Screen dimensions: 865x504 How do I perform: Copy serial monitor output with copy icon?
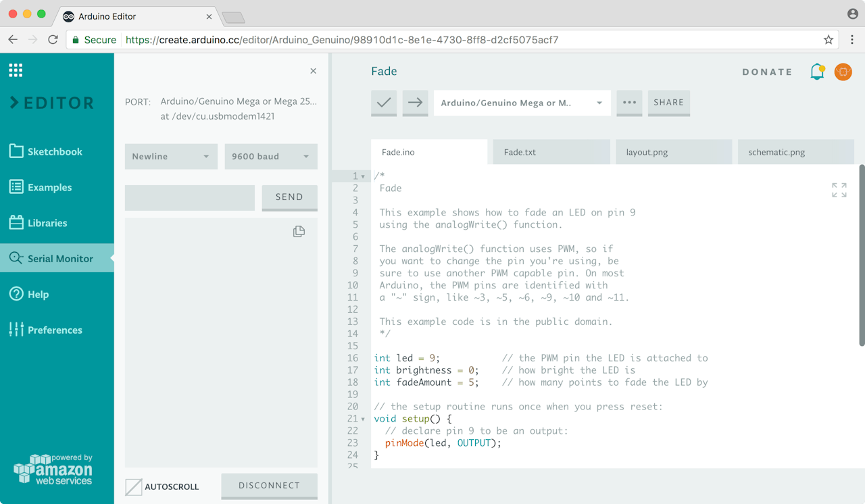(x=299, y=232)
